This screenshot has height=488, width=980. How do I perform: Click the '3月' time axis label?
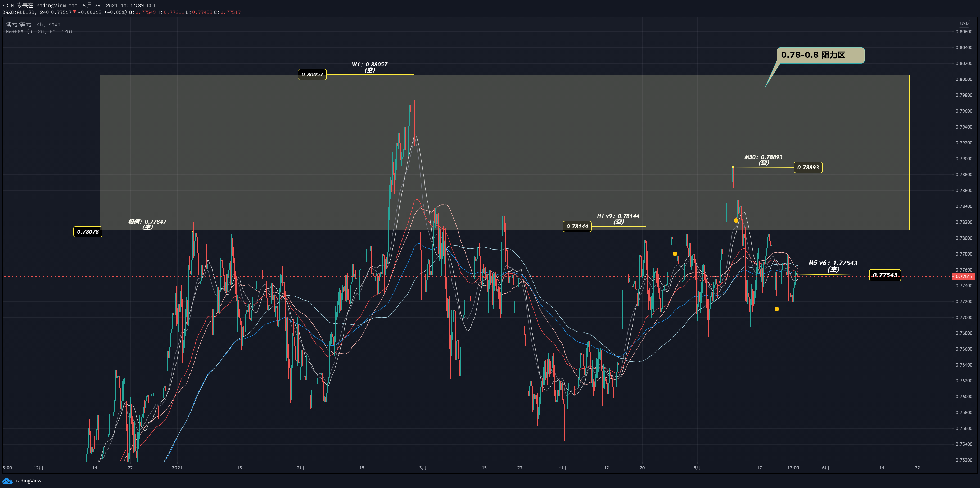click(423, 468)
